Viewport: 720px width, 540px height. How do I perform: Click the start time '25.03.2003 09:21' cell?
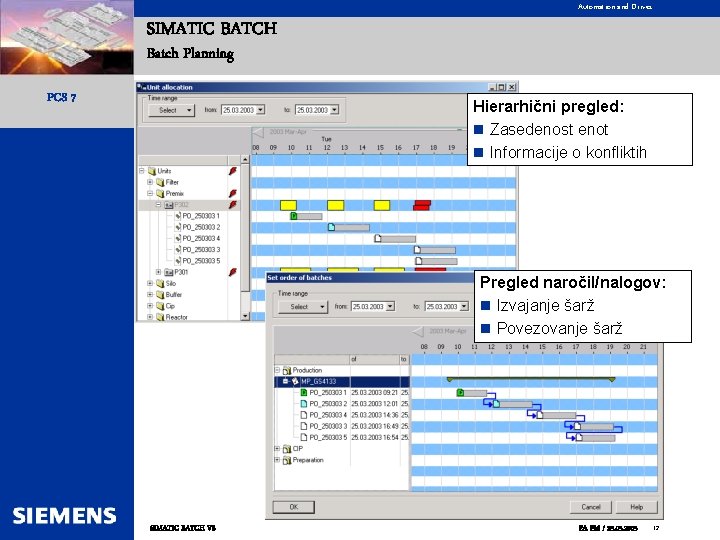(375, 393)
